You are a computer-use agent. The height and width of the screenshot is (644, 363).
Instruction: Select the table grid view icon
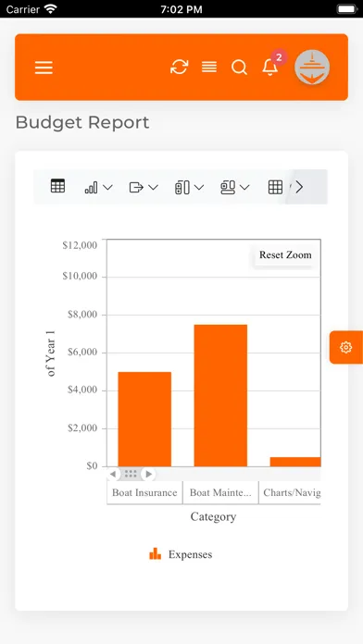point(58,186)
